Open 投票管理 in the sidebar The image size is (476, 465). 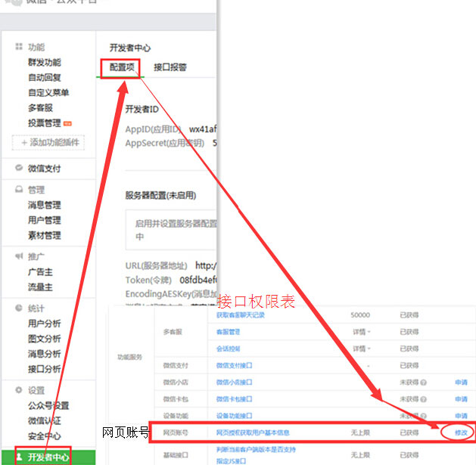click(x=45, y=122)
